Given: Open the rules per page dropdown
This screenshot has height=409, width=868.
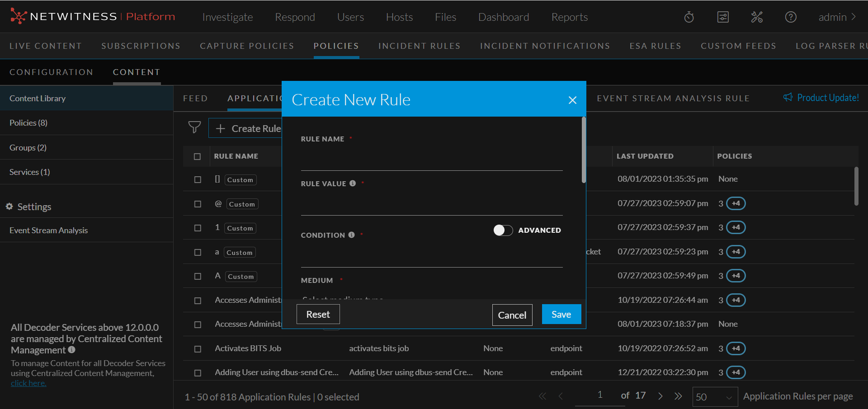Looking at the screenshot, I should 715,397.
